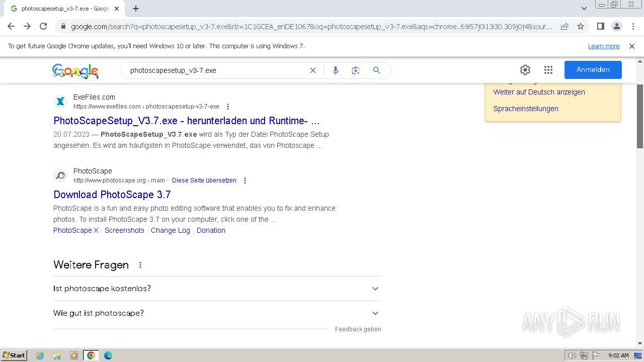Share this page icon in address bar

coord(565,26)
